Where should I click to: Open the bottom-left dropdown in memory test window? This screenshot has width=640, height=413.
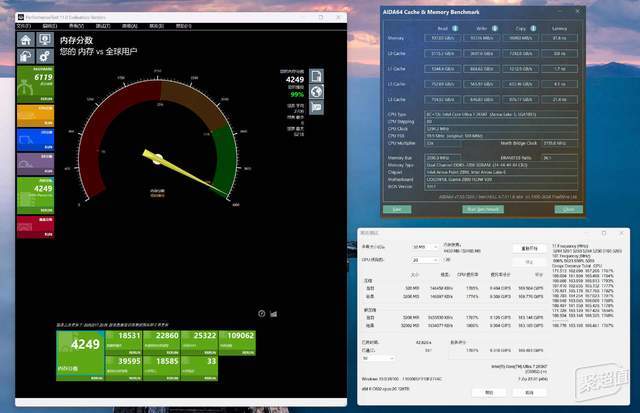click(378, 358)
